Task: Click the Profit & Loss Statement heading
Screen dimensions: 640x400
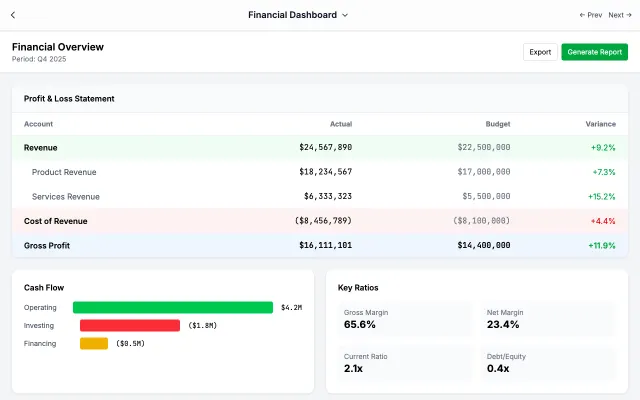Action: coord(69,99)
